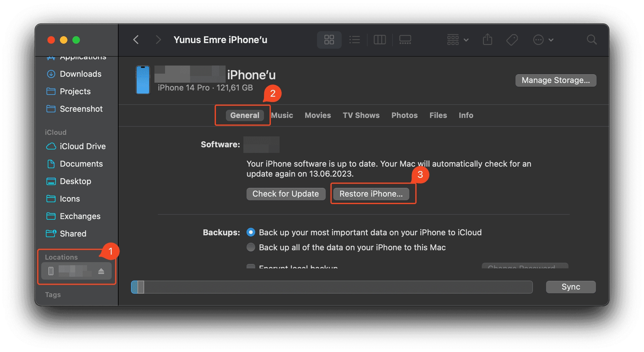Switch to gallery view
Viewport: 644px width, 352px height.
pyautogui.click(x=405, y=40)
